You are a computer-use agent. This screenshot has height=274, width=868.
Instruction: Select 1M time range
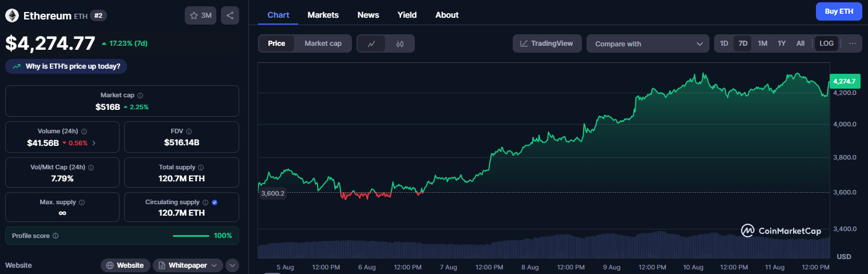762,43
